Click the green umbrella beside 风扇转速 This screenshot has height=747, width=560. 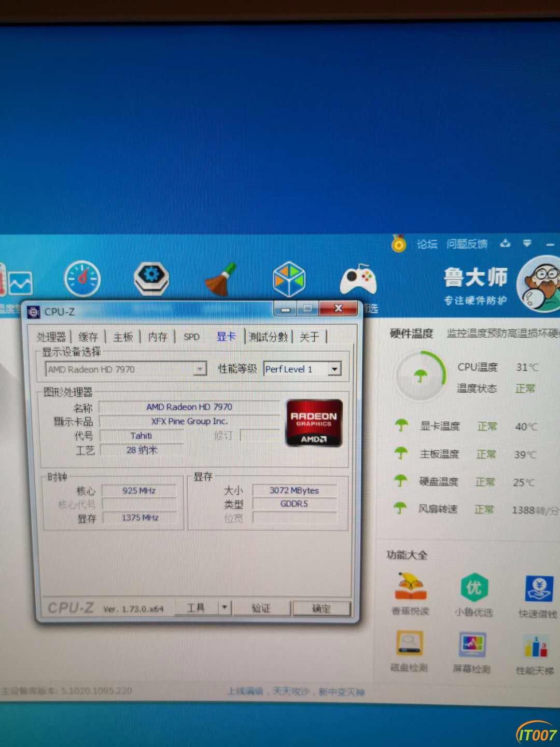400,507
